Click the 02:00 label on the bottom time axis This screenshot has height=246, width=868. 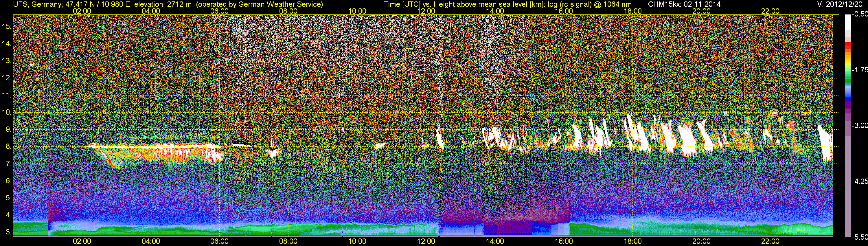(x=82, y=241)
